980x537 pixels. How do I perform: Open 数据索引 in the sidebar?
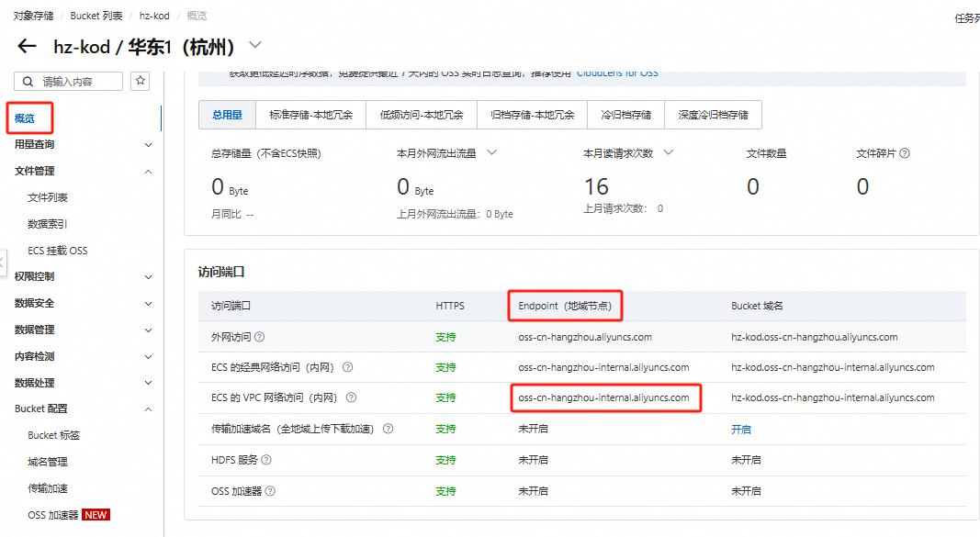point(48,224)
